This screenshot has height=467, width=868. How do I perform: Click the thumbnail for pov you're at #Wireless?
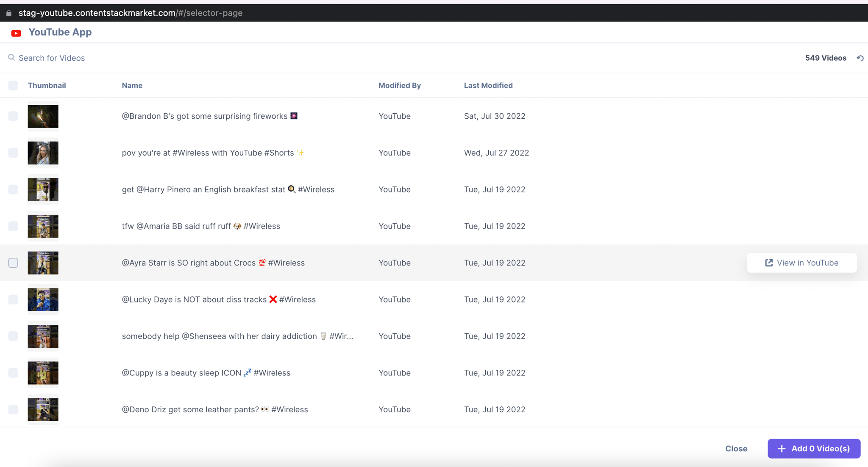click(x=43, y=153)
